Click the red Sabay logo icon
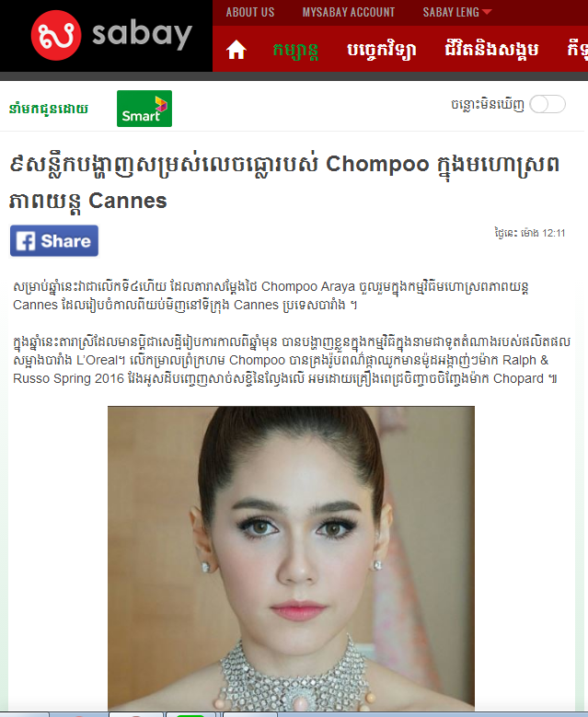The image size is (588, 717). click(56, 35)
